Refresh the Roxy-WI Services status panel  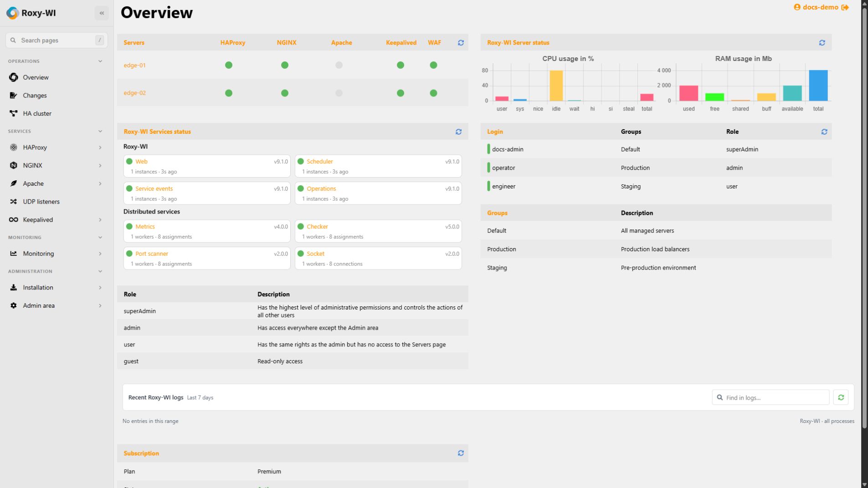[458, 132]
